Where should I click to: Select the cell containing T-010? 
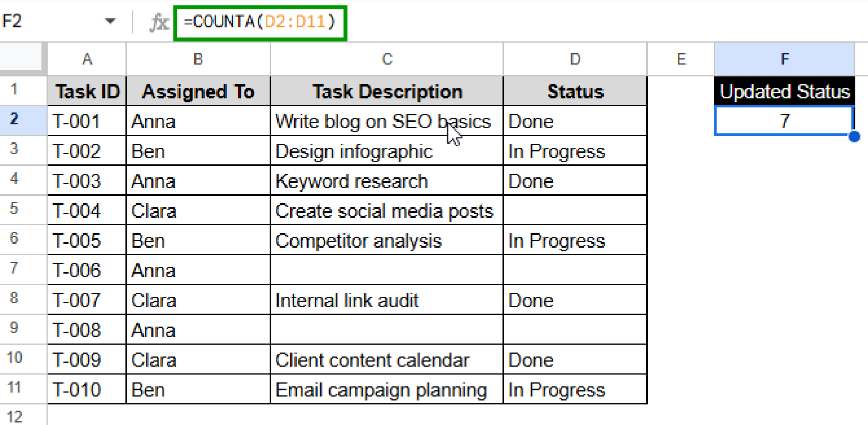pyautogui.click(x=86, y=389)
